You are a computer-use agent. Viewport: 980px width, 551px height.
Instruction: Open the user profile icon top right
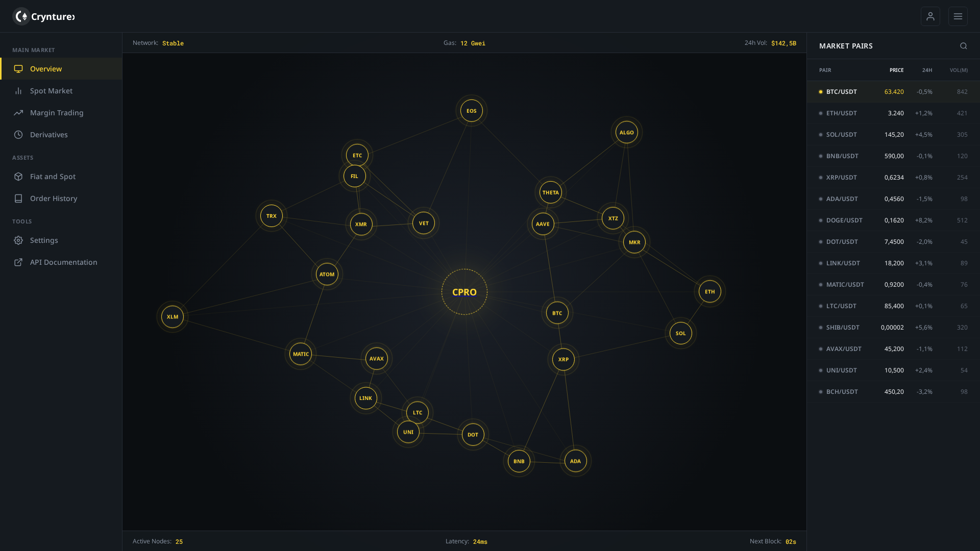(x=930, y=16)
